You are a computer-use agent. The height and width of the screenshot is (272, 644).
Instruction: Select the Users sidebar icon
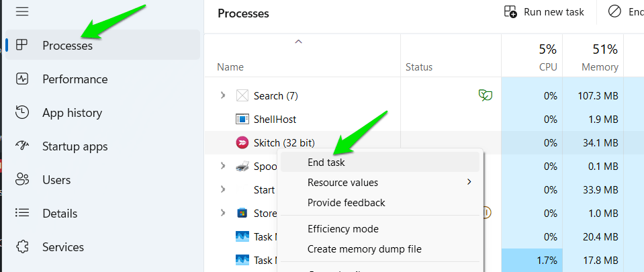click(x=22, y=179)
